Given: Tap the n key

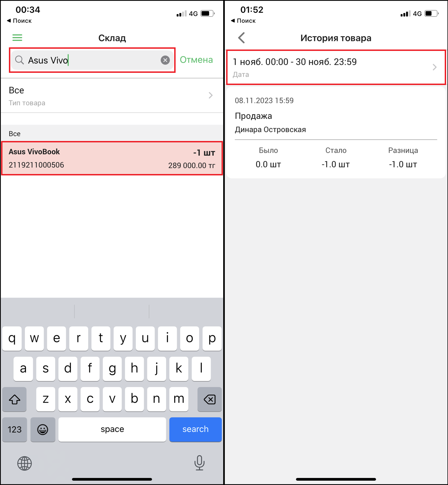Looking at the screenshot, I should point(156,399).
